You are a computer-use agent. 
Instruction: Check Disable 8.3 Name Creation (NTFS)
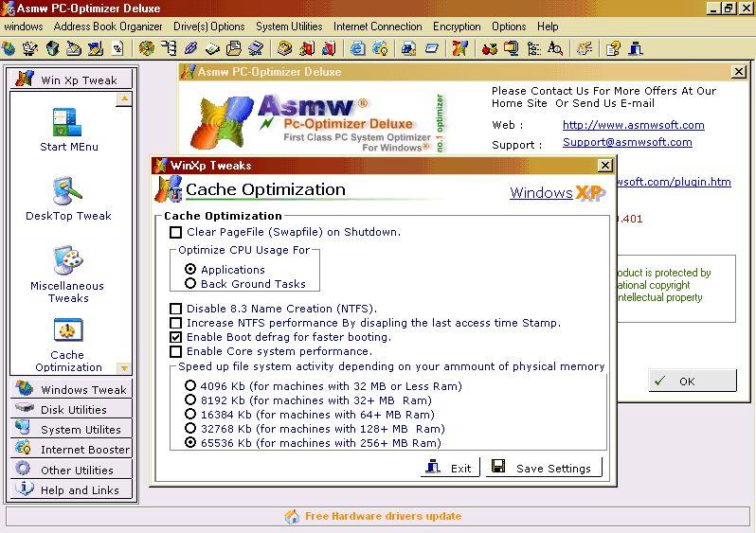pyautogui.click(x=176, y=309)
